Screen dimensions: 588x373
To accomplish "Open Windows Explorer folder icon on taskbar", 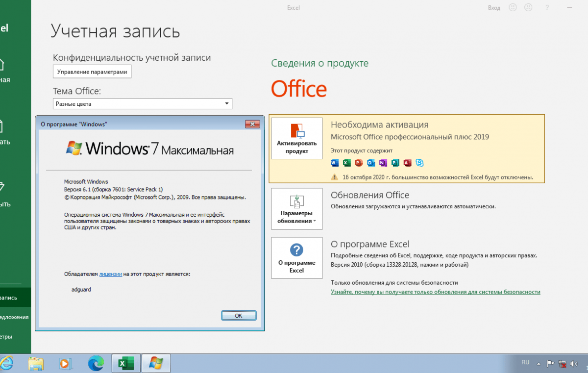I will pos(36,363).
